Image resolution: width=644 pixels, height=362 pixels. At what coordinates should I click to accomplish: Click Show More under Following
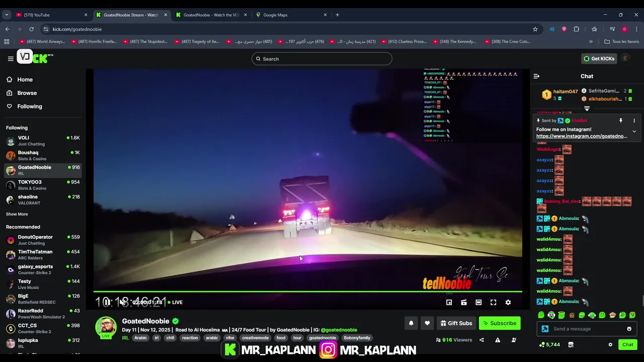(17, 214)
